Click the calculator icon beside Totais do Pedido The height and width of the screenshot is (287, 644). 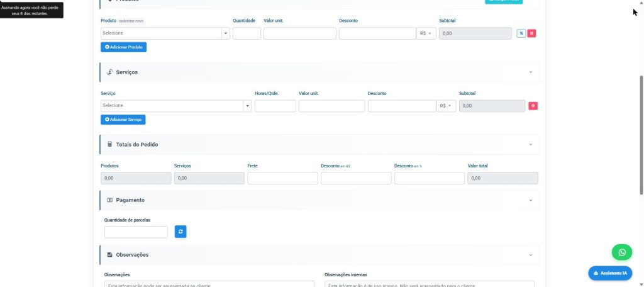[x=109, y=144]
